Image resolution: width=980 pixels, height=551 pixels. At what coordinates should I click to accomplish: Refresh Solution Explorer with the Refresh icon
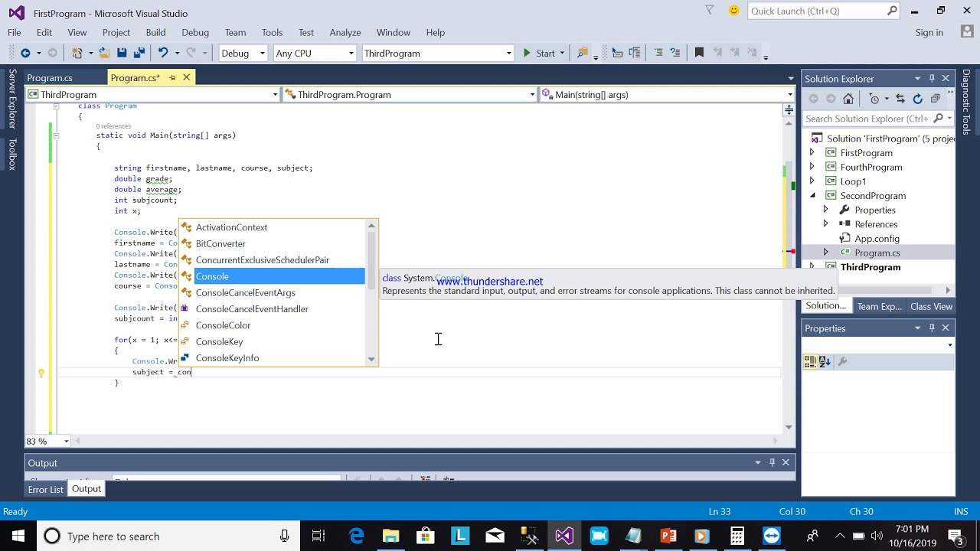pyautogui.click(x=917, y=99)
